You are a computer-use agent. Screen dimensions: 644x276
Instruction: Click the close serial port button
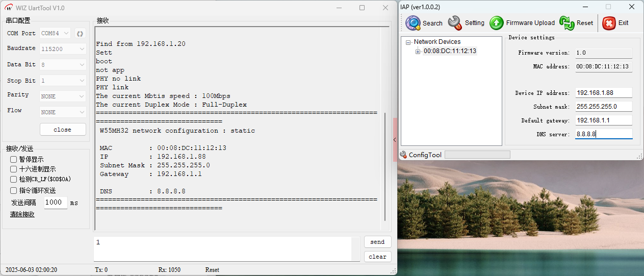[63, 130]
